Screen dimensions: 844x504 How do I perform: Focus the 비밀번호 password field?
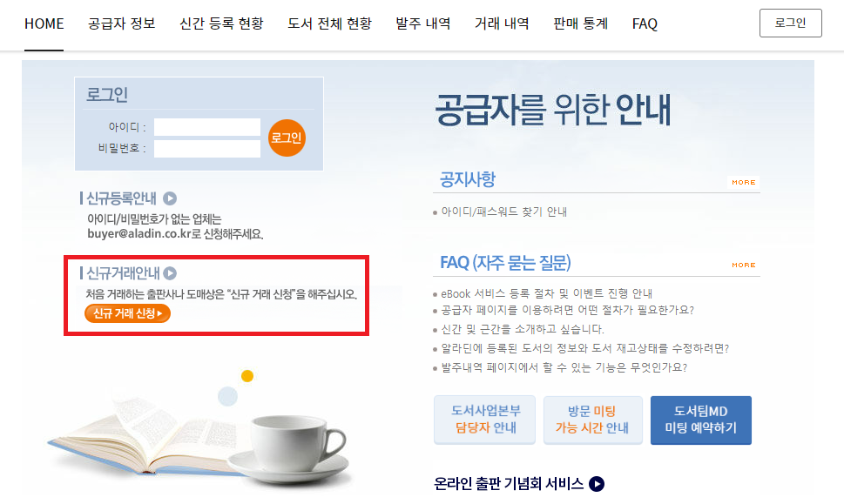click(x=207, y=149)
